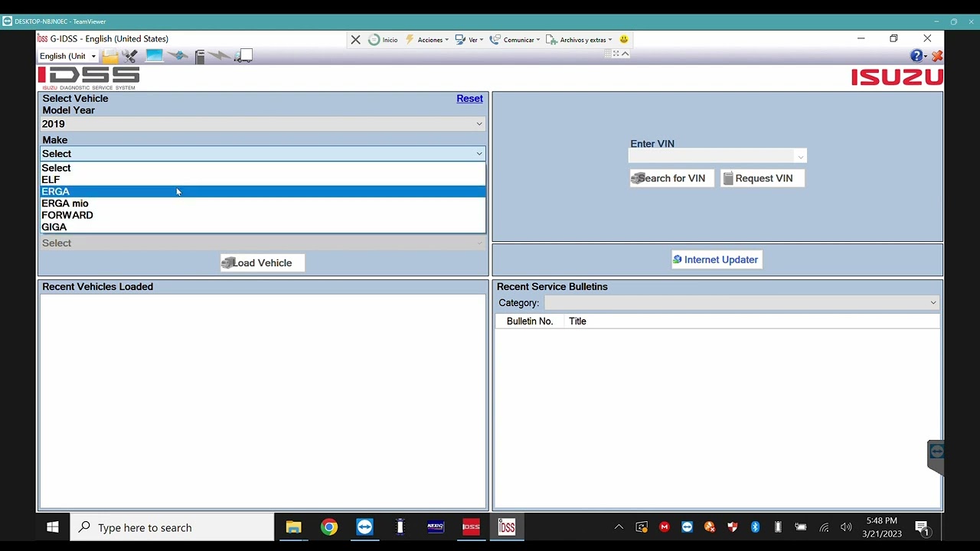The image size is (980, 551).
Task: Select ERGA mio from the Make list
Action: tap(263, 204)
